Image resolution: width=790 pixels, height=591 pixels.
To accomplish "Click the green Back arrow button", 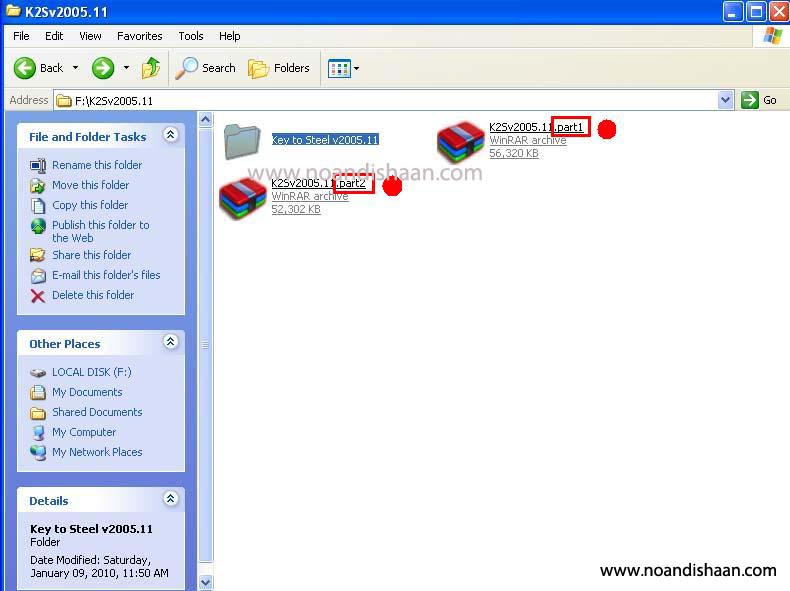I will point(26,68).
